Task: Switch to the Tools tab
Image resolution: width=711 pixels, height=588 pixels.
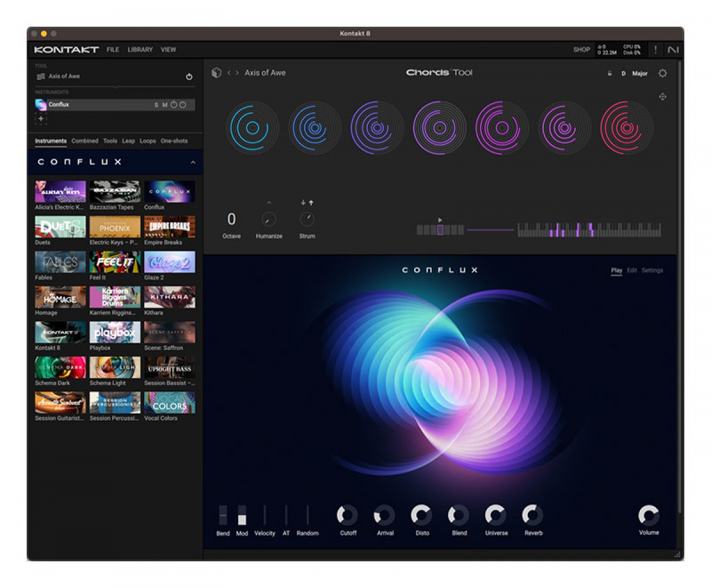Action: [110, 141]
